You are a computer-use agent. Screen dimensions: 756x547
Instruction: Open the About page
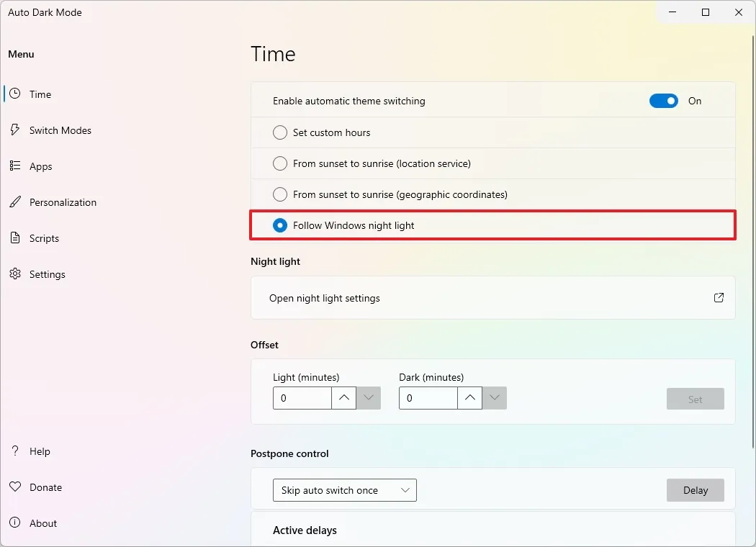click(42, 523)
